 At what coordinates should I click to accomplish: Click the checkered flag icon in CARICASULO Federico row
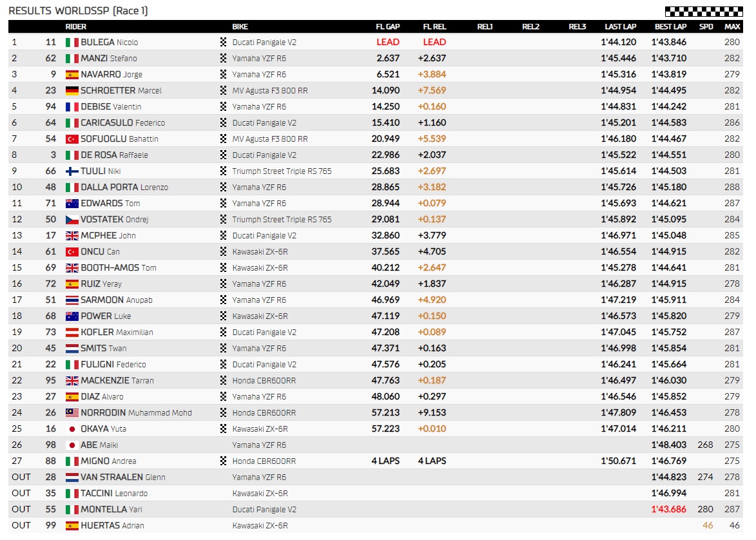click(223, 123)
